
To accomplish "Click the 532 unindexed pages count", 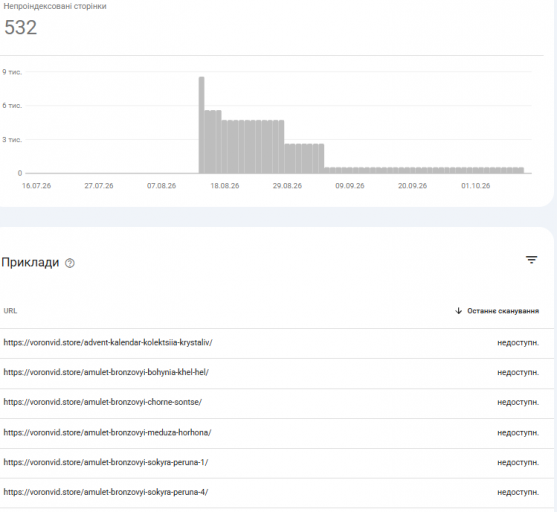I will (x=21, y=27).
